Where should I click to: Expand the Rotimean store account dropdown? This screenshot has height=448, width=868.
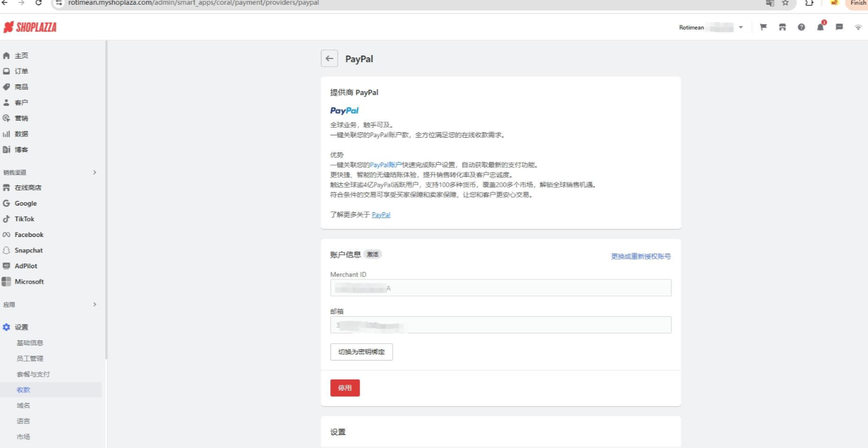(740, 27)
